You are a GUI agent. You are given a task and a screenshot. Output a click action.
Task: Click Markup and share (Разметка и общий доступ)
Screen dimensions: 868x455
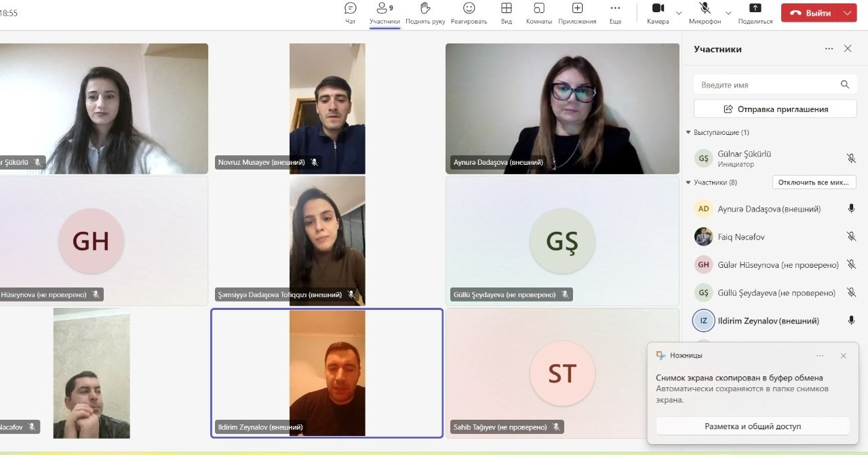pyautogui.click(x=753, y=426)
